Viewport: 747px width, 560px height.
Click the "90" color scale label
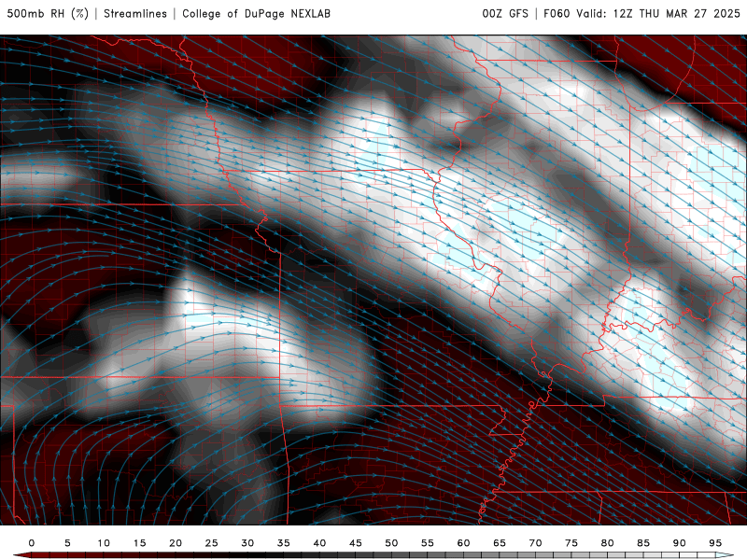680,543
